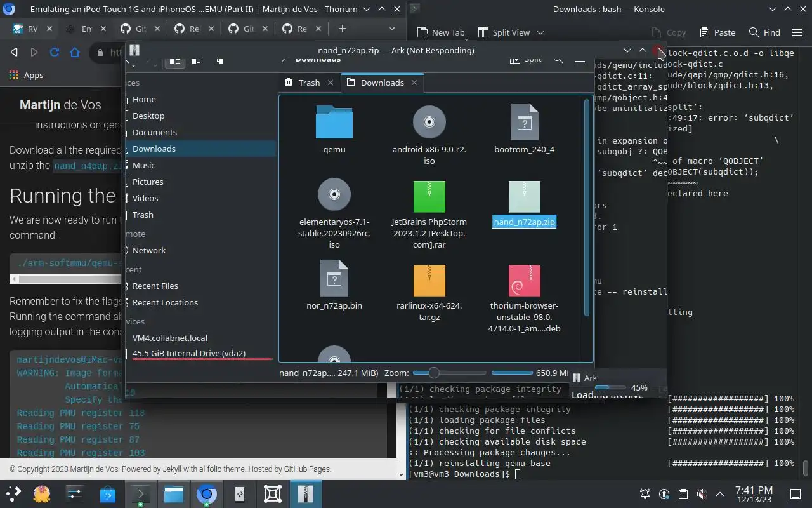Reload the page in Thorium browser

click(x=55, y=53)
